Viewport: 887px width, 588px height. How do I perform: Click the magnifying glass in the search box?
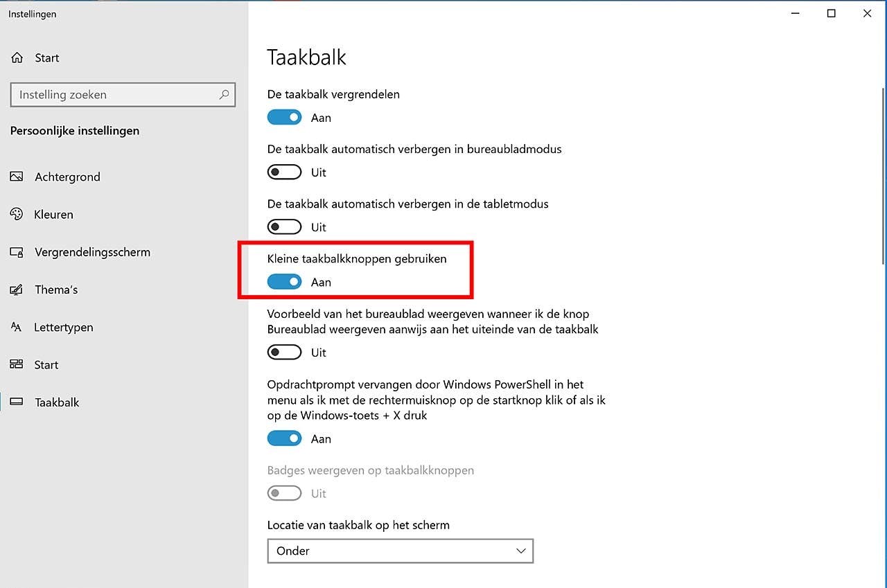click(223, 94)
